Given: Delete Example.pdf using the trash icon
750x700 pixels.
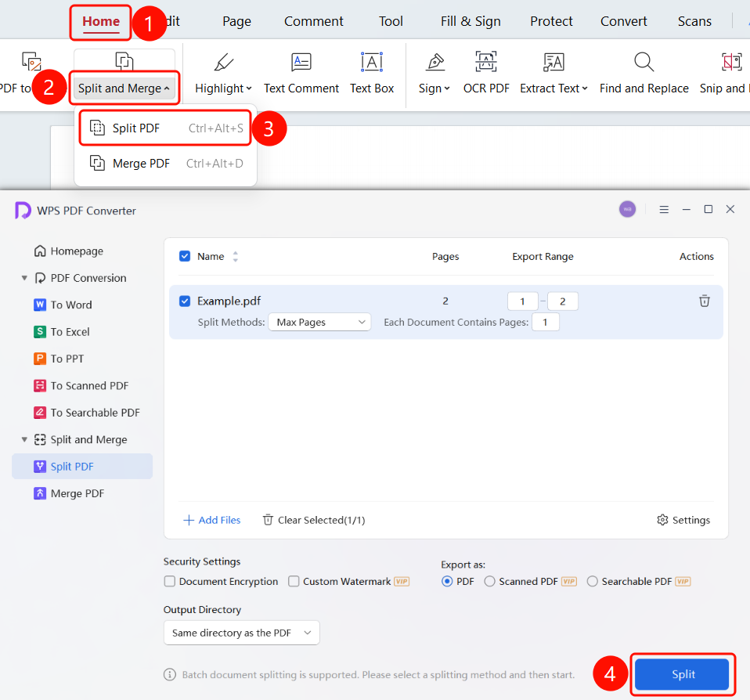Looking at the screenshot, I should pos(704,301).
